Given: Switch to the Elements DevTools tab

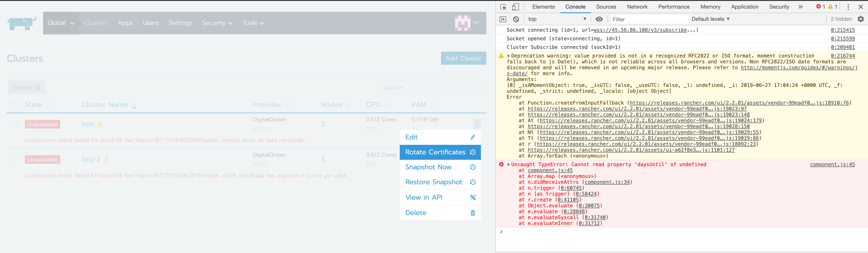Looking at the screenshot, I should [543, 7].
